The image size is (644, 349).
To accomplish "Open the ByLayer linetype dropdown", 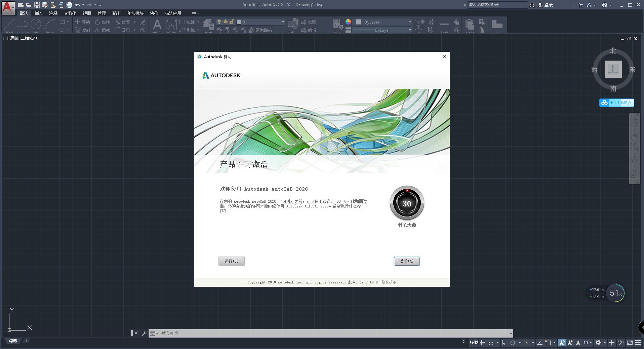I will coord(410,30).
